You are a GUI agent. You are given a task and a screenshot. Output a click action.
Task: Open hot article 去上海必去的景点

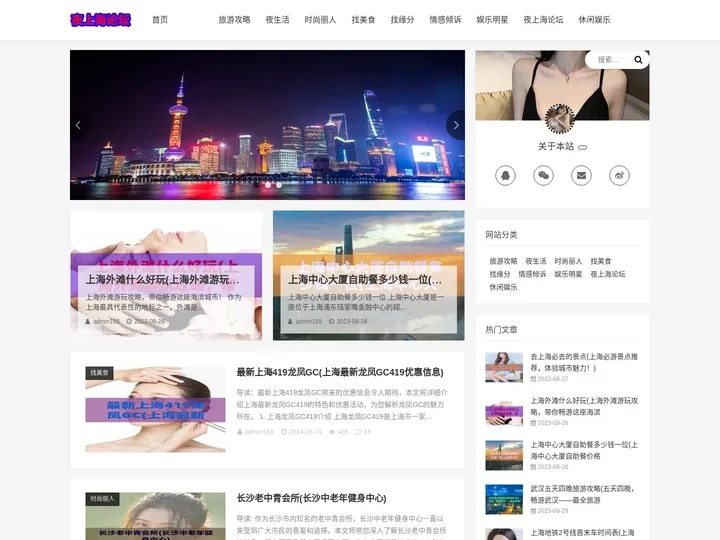(x=584, y=362)
